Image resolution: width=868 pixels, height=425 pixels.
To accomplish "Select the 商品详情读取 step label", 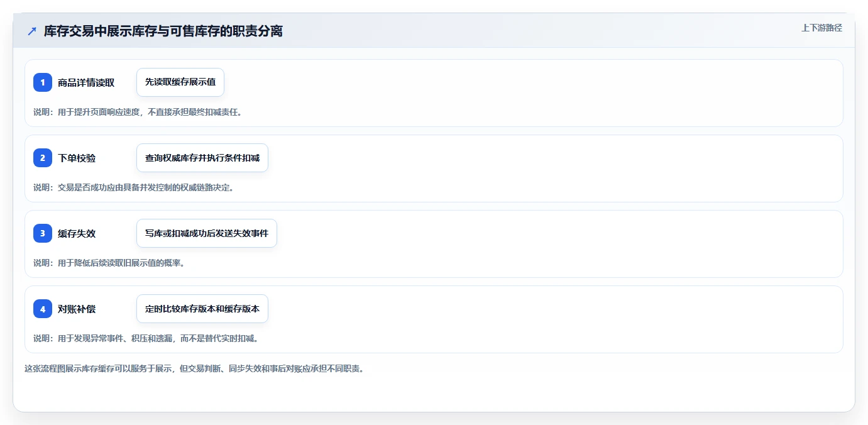I will [86, 82].
